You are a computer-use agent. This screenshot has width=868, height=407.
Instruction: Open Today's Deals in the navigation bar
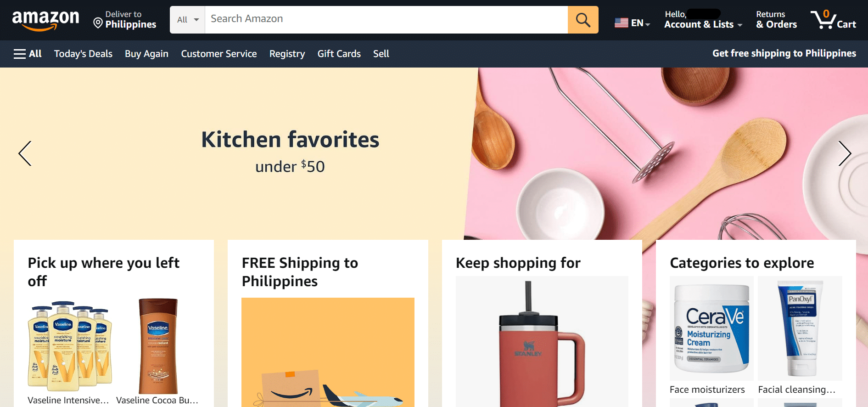point(83,54)
